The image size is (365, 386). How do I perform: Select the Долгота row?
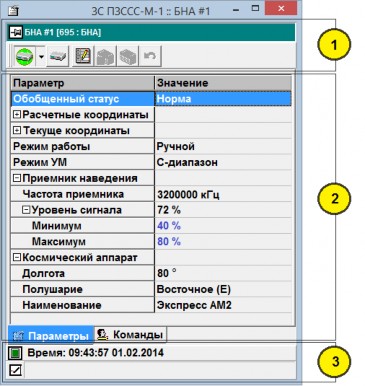tap(83, 273)
